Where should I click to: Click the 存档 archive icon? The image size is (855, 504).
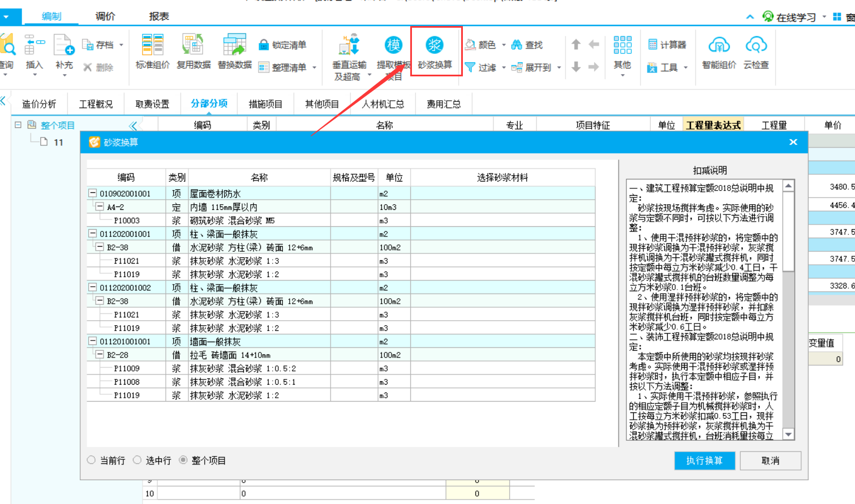(x=88, y=45)
